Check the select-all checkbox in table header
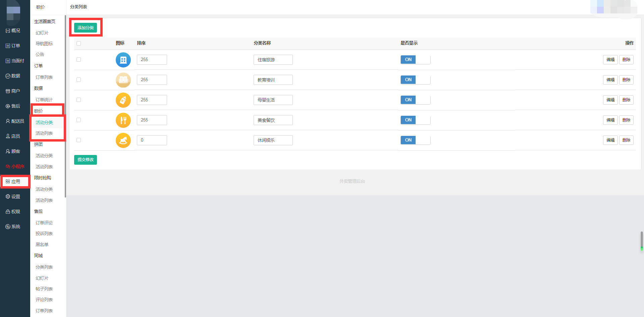This screenshot has height=317, width=644. click(78, 43)
